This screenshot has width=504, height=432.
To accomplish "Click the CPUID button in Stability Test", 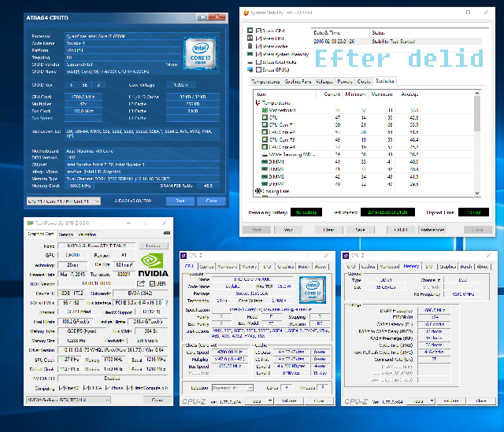I will (x=401, y=230).
